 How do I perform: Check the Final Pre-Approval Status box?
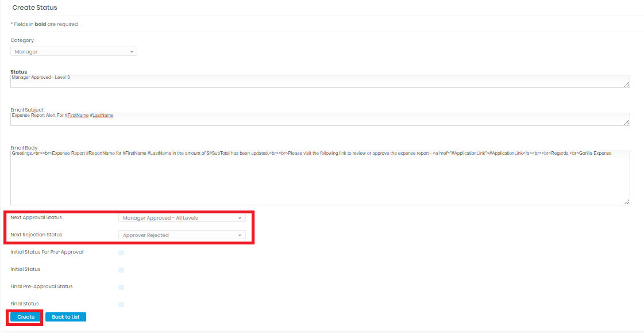point(121,287)
